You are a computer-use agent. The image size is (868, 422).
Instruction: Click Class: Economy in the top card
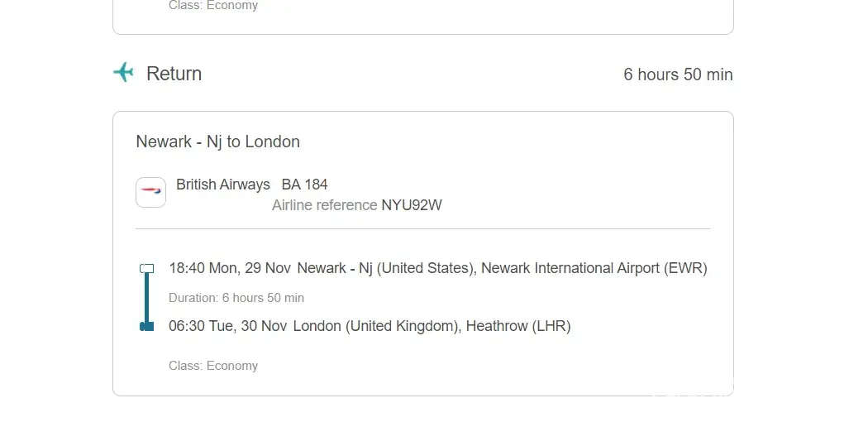213,6
